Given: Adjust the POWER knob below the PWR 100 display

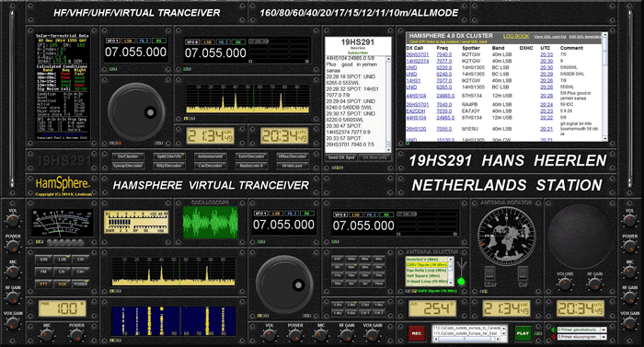Looking at the screenshot, I should [x=76, y=335].
